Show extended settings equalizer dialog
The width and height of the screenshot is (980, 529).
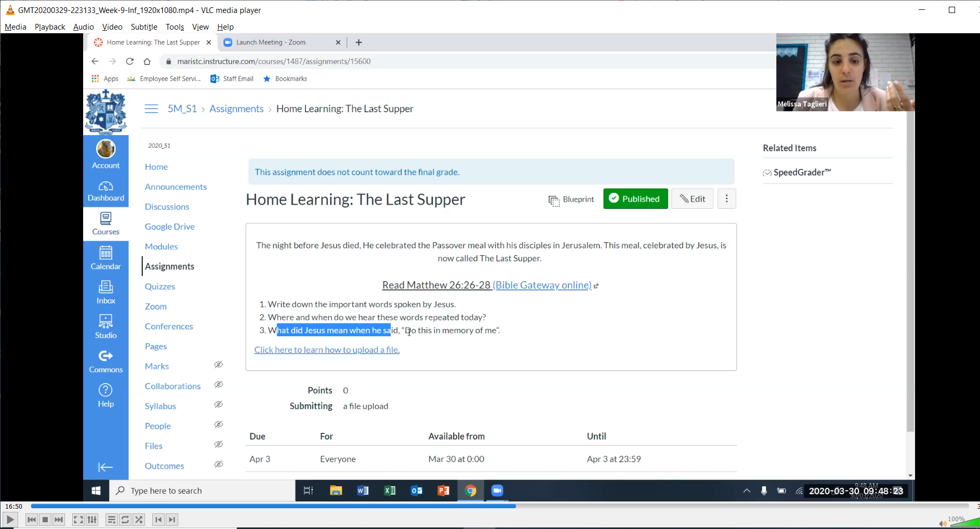tap(92, 520)
